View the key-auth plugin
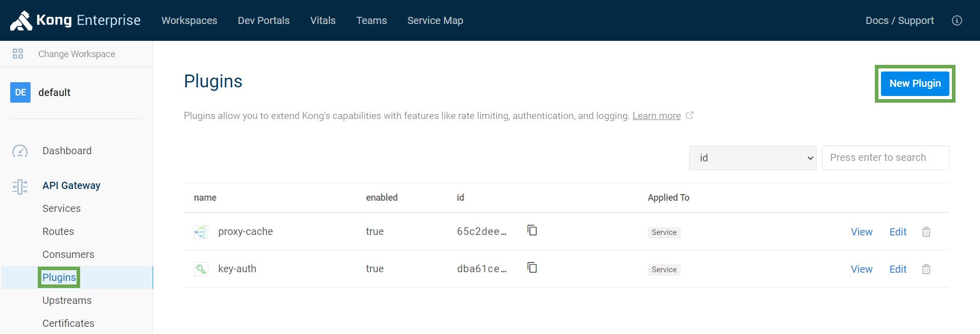 click(x=862, y=269)
